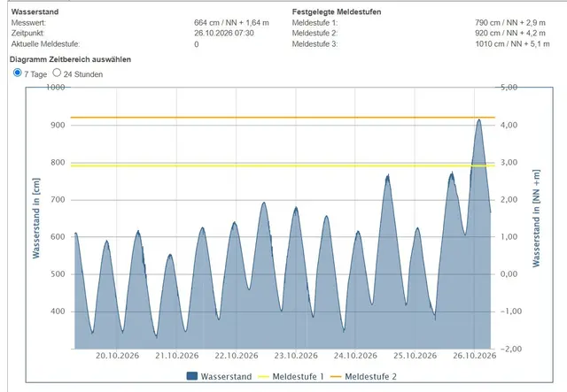Viewport: 567px width, 392px height.
Task: Toggle Meldestufe 2 legend entry
Action: (x=363, y=376)
